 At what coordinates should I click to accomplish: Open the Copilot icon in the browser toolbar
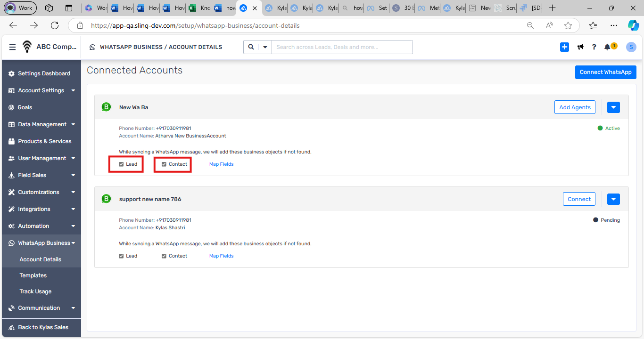click(633, 25)
